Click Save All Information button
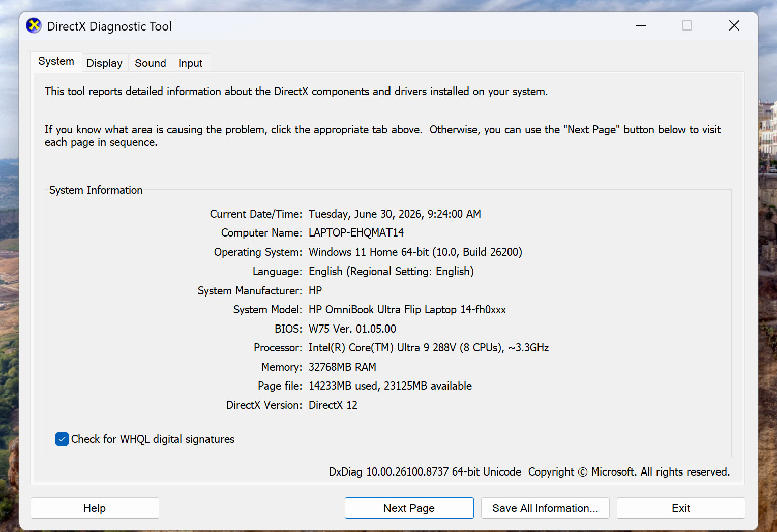 (545, 508)
